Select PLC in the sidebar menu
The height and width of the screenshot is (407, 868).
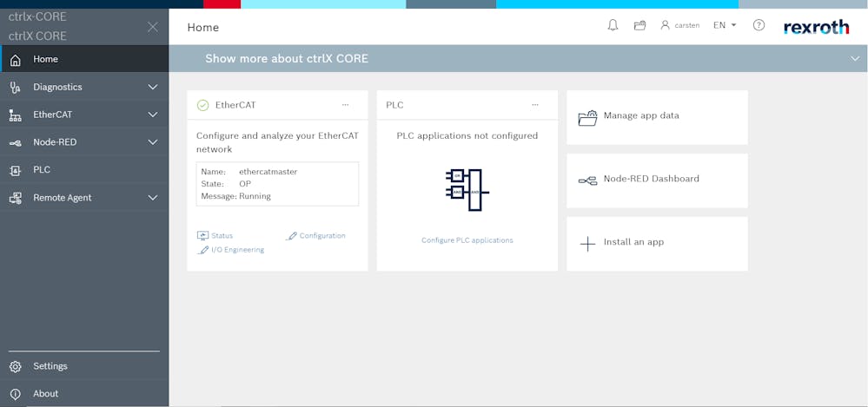pyautogui.click(x=84, y=170)
